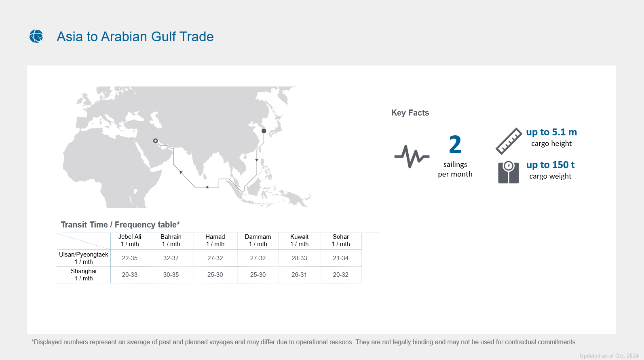644x360 pixels.
Task: Click the route arrow near India
Action: [x=181, y=173]
